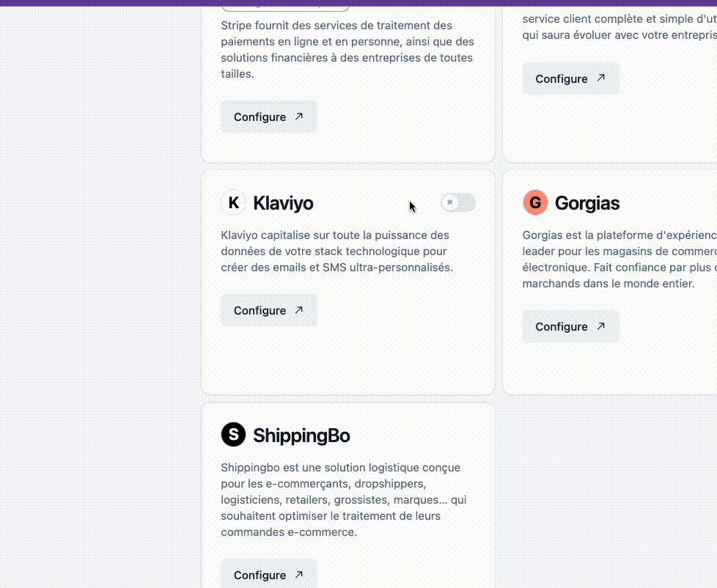Click the Klaviyo K logo icon
The image size is (717, 588).
(234, 202)
